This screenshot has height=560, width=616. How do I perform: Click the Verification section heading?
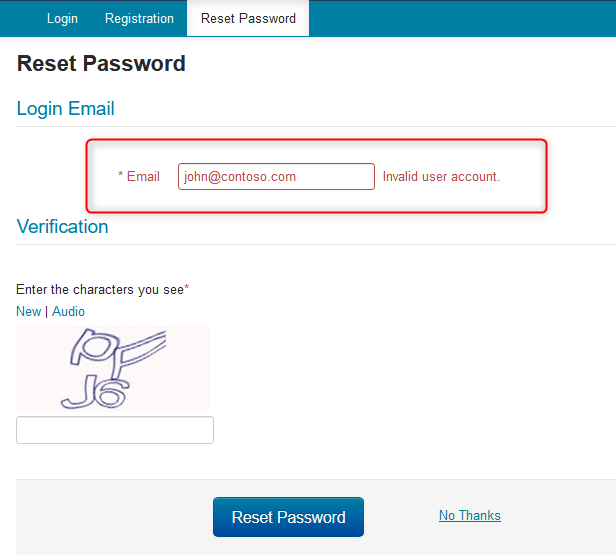tap(62, 227)
